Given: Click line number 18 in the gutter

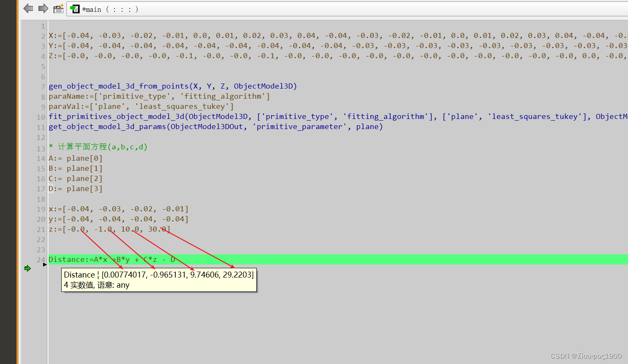Looking at the screenshot, I should point(41,199).
